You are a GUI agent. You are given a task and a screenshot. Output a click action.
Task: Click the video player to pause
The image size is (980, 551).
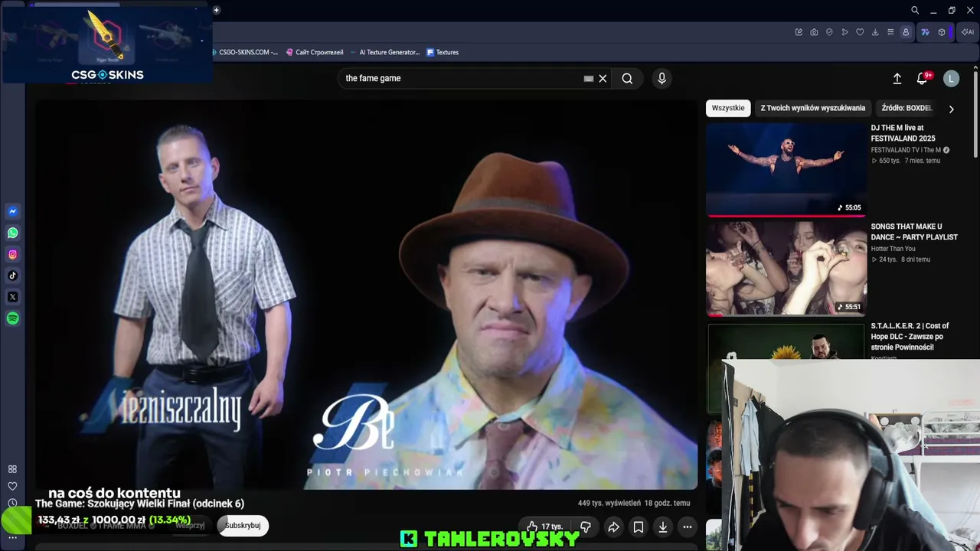point(366,295)
